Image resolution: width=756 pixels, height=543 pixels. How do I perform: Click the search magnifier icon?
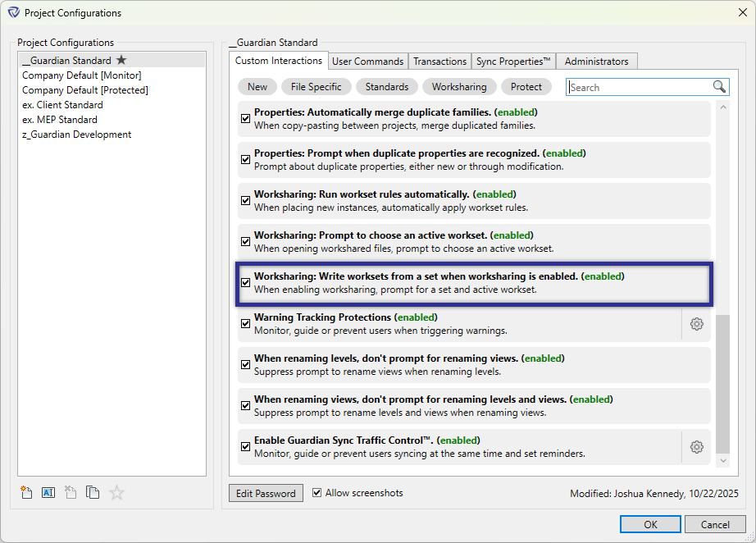point(719,86)
